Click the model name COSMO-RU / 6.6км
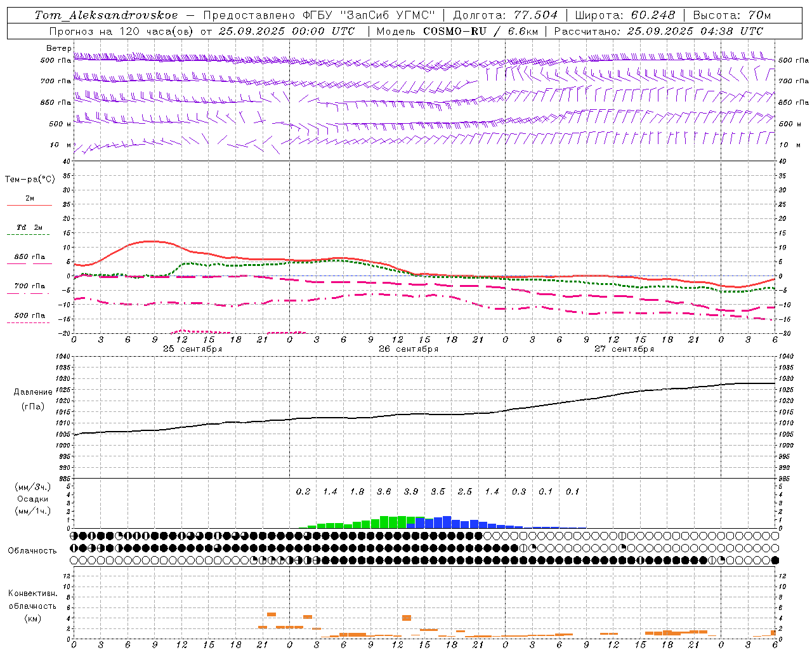The height and width of the screenshot is (650, 812). 481,31
